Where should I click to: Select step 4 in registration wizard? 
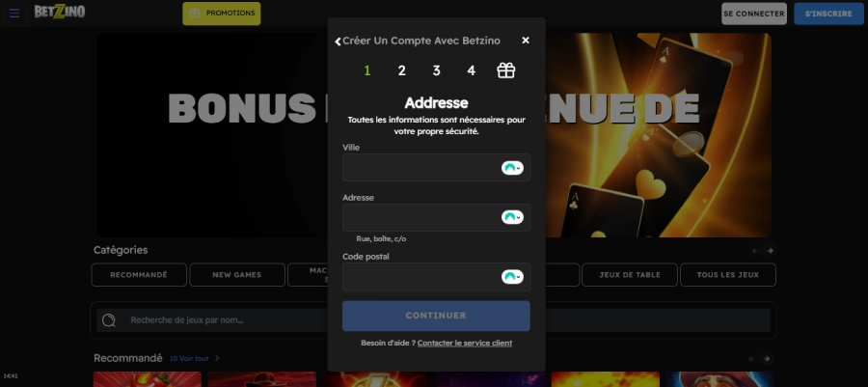pos(471,70)
